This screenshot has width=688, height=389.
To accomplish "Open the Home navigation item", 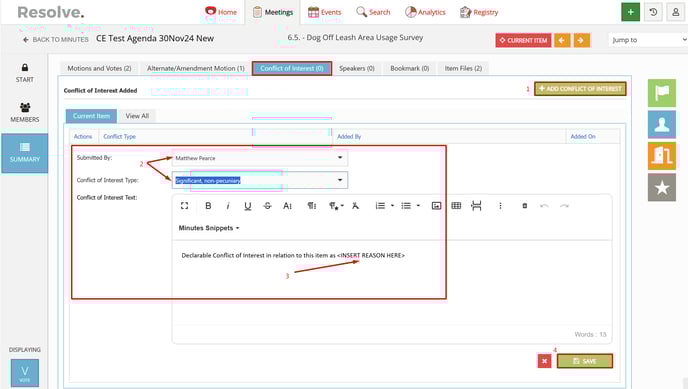I will pyautogui.click(x=221, y=12).
